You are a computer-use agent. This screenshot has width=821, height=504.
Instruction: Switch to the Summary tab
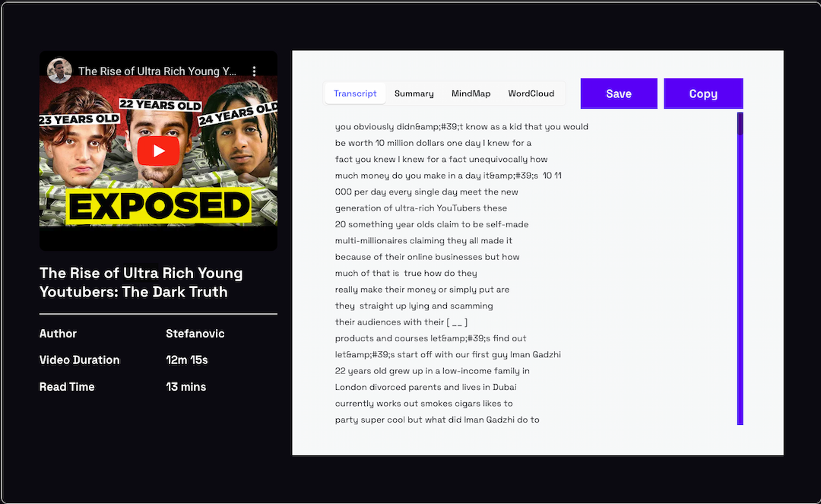coord(414,94)
